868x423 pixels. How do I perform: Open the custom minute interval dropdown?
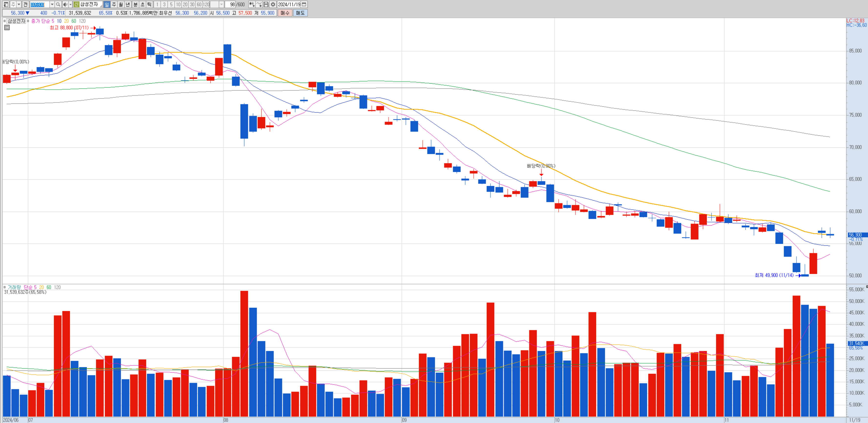221,4
